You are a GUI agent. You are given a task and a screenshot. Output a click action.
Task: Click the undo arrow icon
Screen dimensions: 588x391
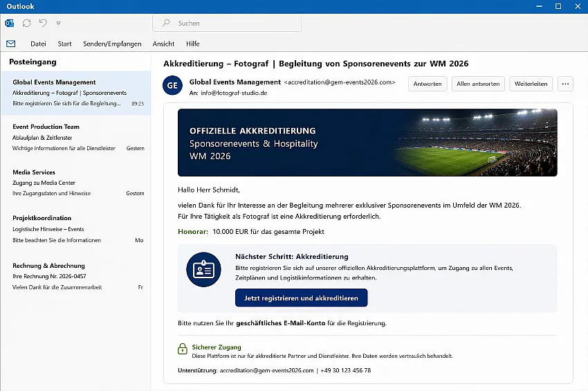pos(43,23)
